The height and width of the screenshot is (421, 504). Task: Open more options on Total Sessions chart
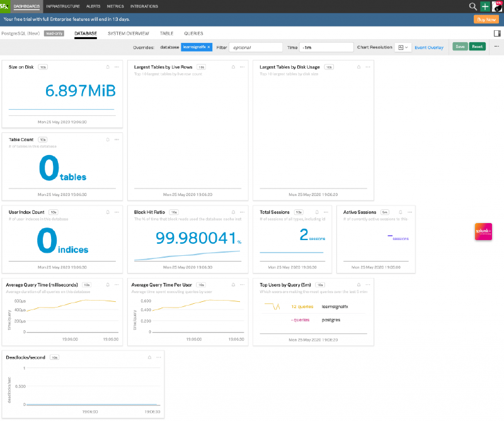click(326, 212)
